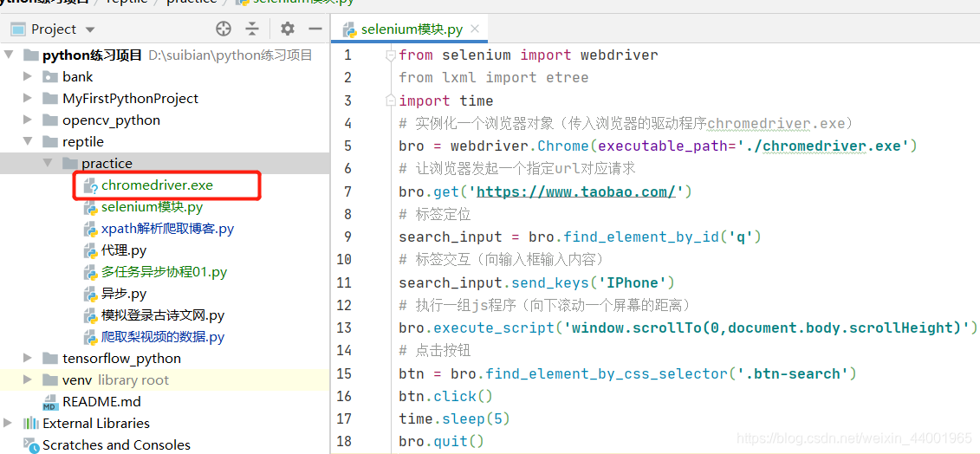Click the chromedriver.exe unknown file icon
The height and width of the screenshot is (454, 980).
point(91,185)
